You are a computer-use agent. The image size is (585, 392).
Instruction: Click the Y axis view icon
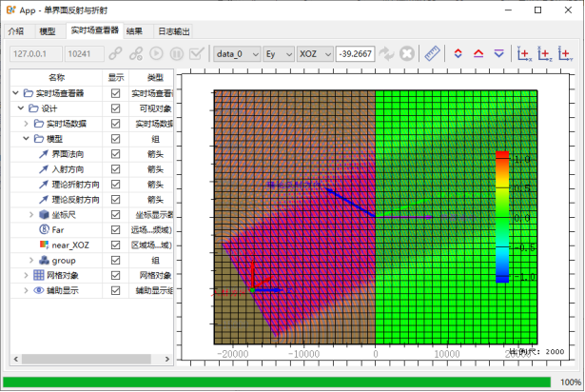565,54
